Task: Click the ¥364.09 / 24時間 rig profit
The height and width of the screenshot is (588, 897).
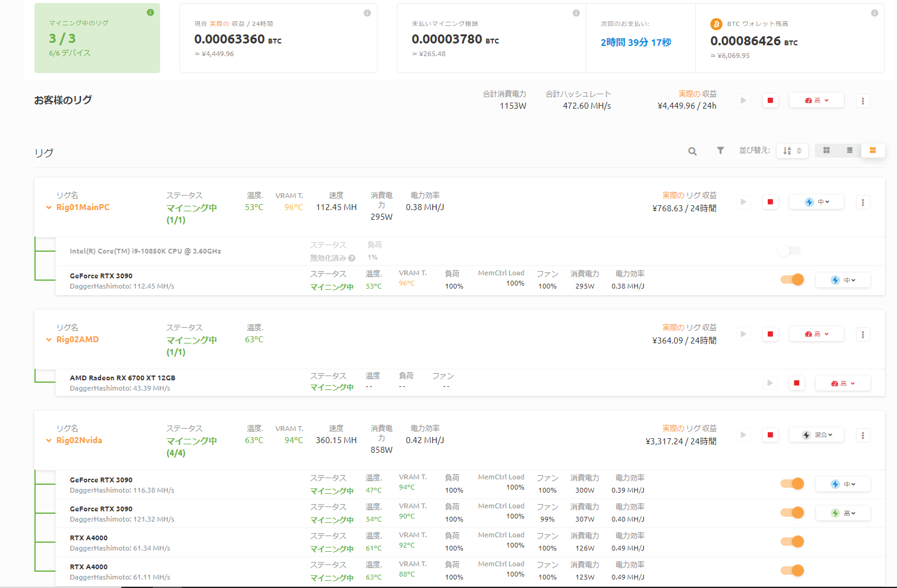Action: (684, 340)
